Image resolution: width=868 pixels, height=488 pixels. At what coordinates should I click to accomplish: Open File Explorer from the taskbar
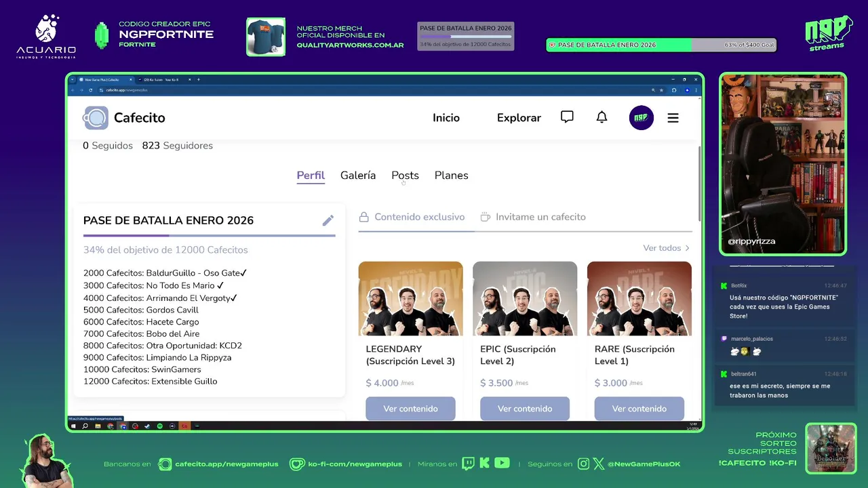98,426
